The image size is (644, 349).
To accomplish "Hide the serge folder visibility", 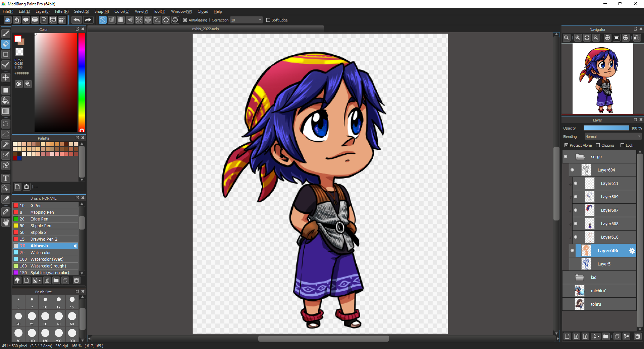I will click(x=566, y=157).
